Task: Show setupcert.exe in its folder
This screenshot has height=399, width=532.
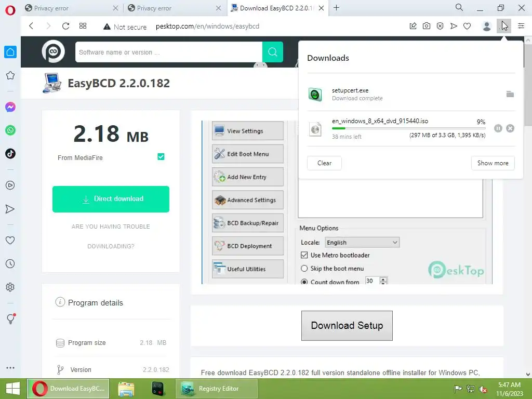Action: click(510, 94)
